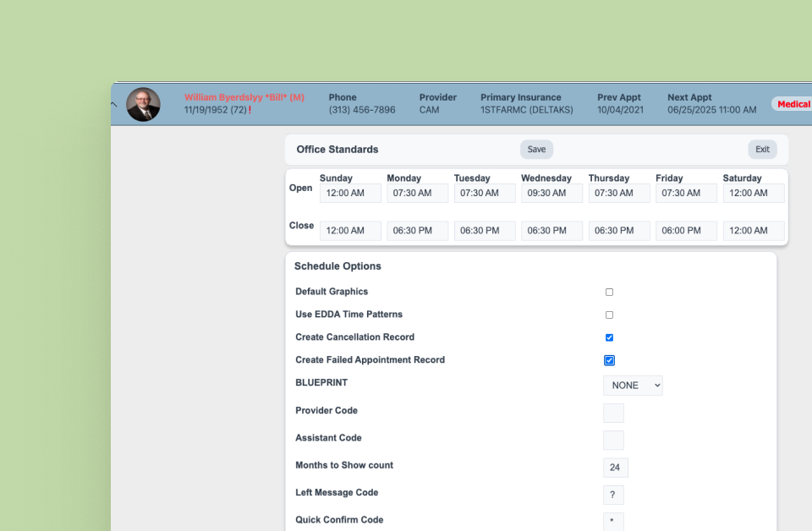Image resolution: width=812 pixels, height=531 pixels.
Task: Click the Quick Confirm Code field
Action: pos(613,521)
